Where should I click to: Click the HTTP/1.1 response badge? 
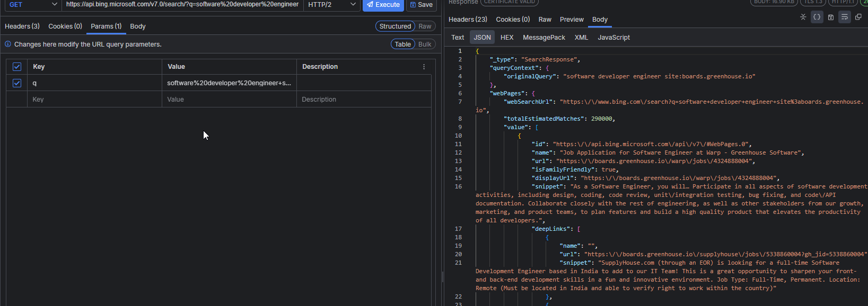[x=843, y=2]
